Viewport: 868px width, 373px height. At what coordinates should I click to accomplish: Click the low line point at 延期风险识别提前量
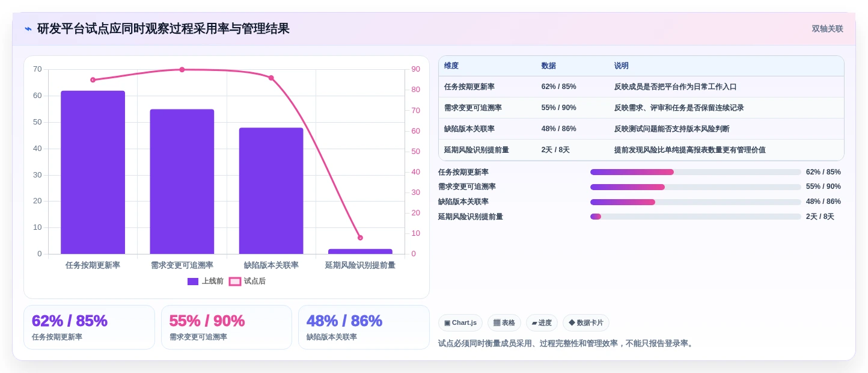coord(360,238)
